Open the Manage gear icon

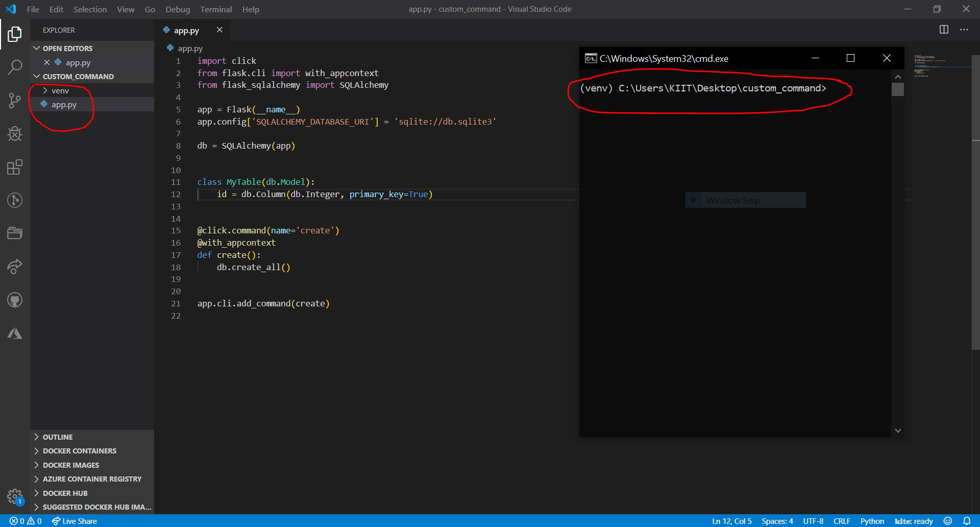click(x=15, y=496)
